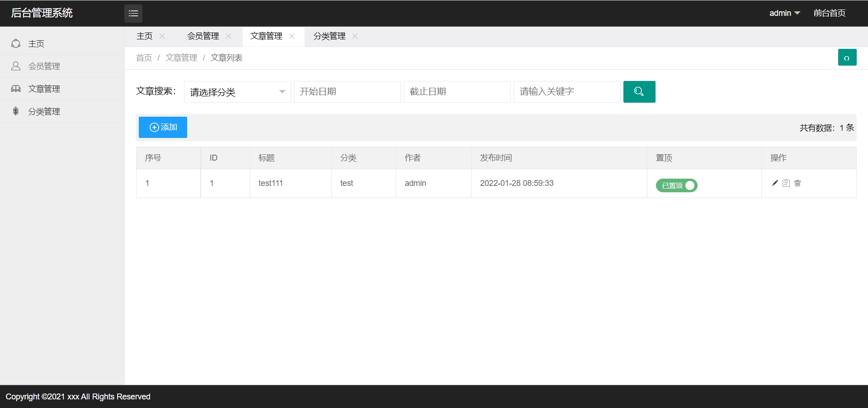Close the 主页 tab
This screenshot has width=868, height=408.
(162, 36)
